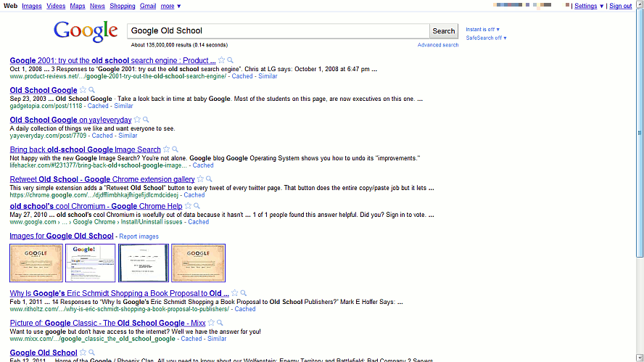
Task: Star the 'Bring back old-school Google Image Search' result
Action: tap(166, 149)
